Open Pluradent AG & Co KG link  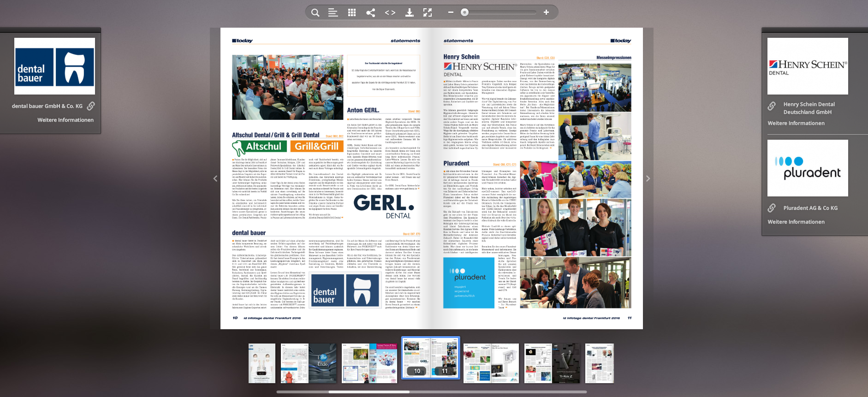tap(810, 208)
